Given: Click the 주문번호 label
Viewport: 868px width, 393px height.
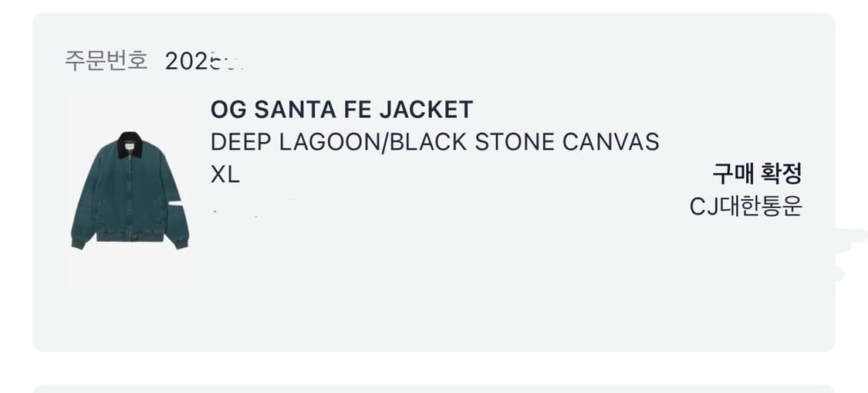Looking at the screenshot, I should pyautogui.click(x=106, y=61).
